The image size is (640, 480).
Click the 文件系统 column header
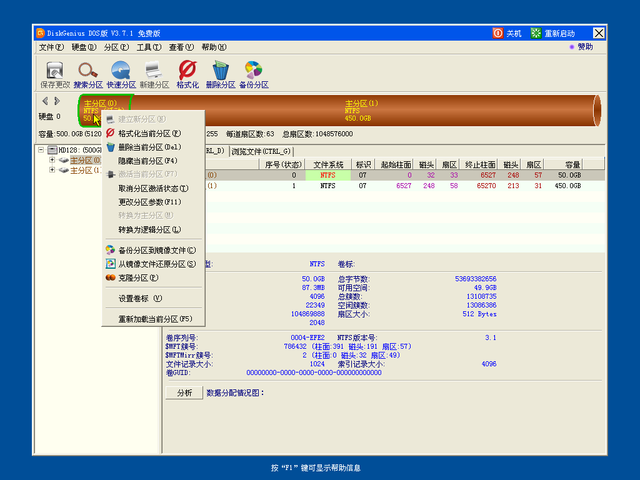click(x=328, y=164)
